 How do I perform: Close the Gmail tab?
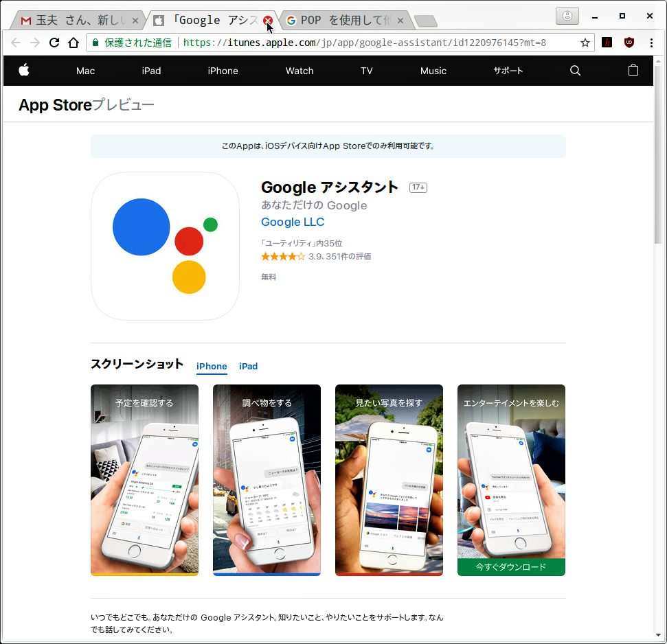point(135,21)
